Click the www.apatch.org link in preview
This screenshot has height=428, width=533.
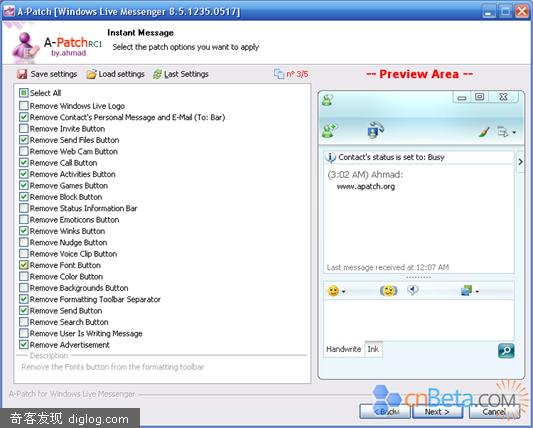coord(366,187)
